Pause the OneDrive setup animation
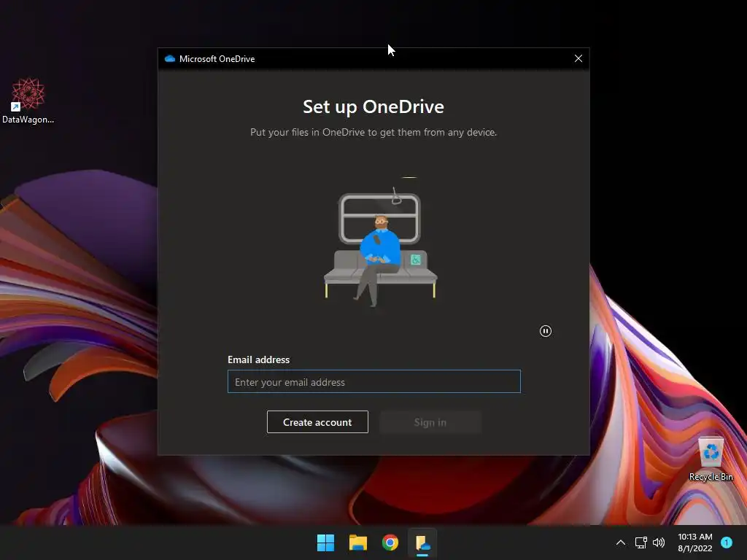 (x=546, y=331)
